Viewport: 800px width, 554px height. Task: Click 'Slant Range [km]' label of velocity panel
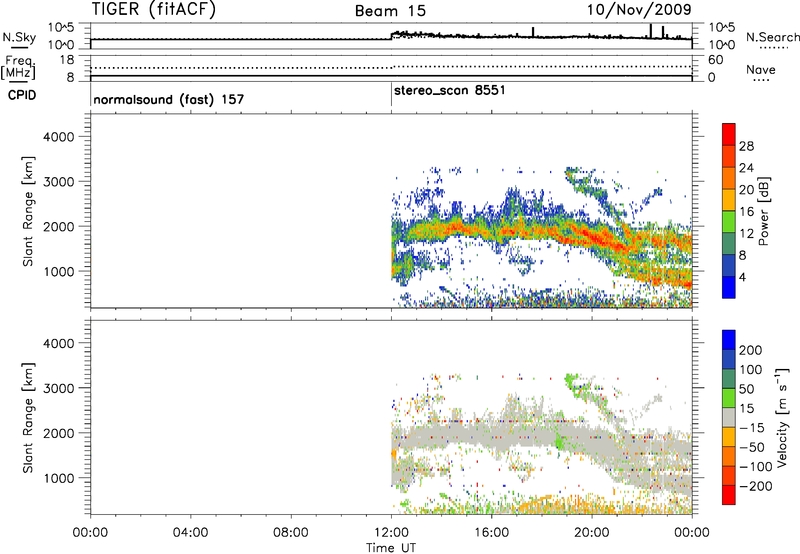(x=28, y=418)
